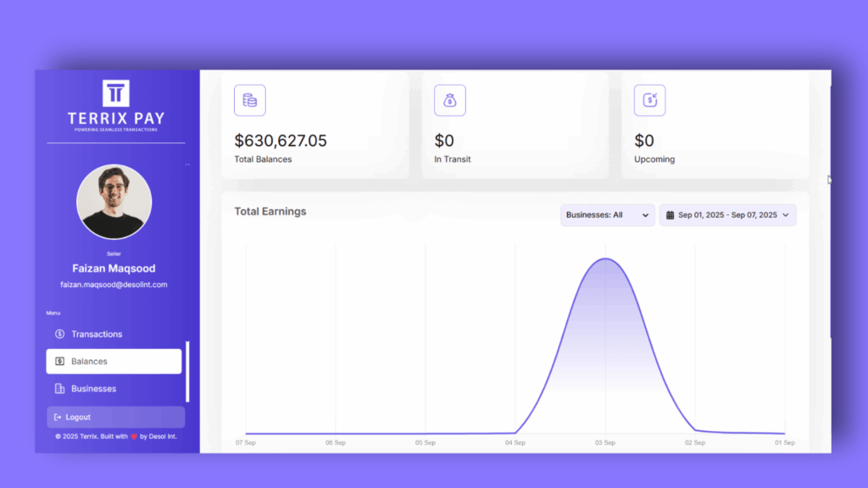Image resolution: width=868 pixels, height=488 pixels.
Task: Click the heart icon in sidebar footer
Action: click(133, 437)
